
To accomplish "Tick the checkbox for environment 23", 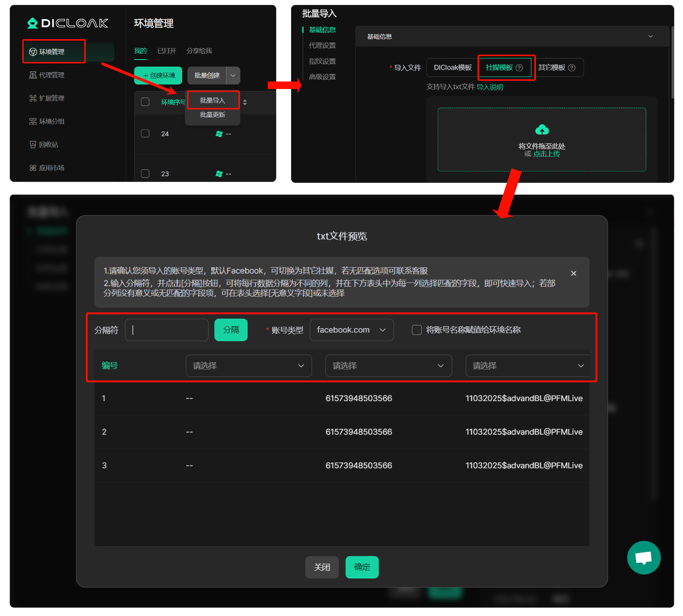I will pyautogui.click(x=145, y=174).
